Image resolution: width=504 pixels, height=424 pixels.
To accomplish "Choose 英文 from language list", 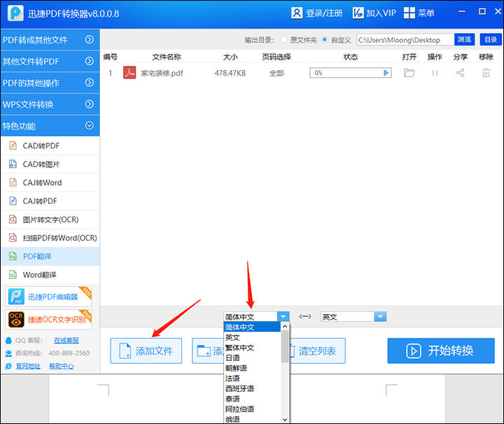I will [252, 338].
